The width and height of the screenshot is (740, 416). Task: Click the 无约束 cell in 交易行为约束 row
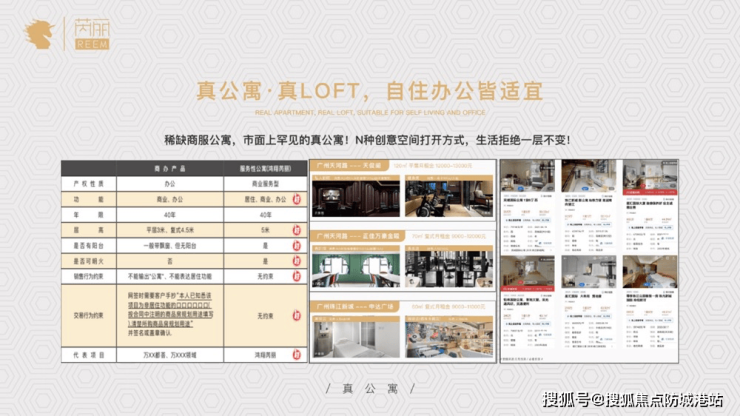[x=265, y=315]
